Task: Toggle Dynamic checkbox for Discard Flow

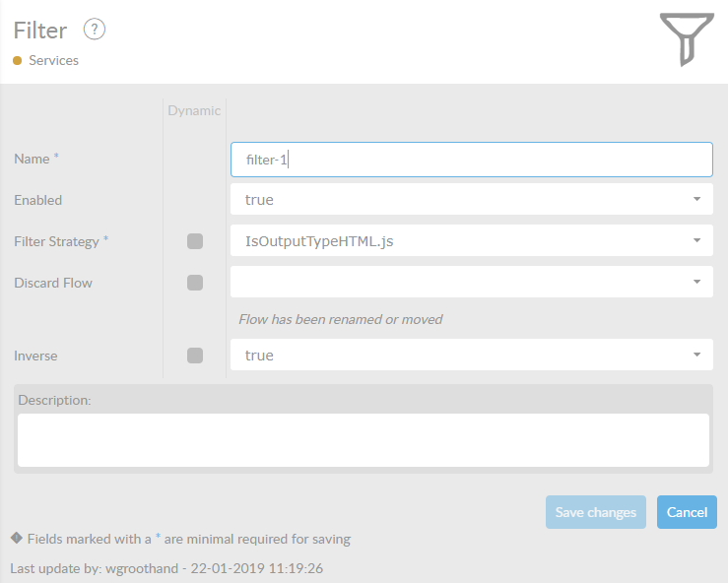Action: pyautogui.click(x=195, y=283)
